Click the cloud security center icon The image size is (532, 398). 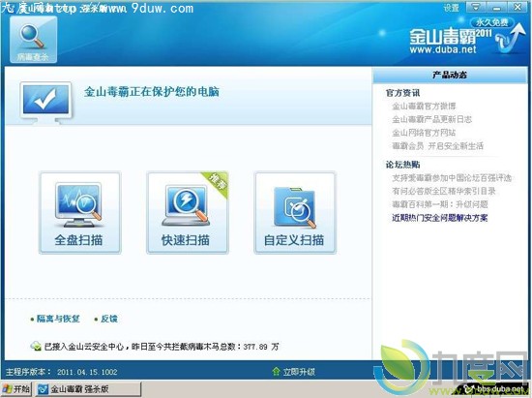click(x=36, y=347)
